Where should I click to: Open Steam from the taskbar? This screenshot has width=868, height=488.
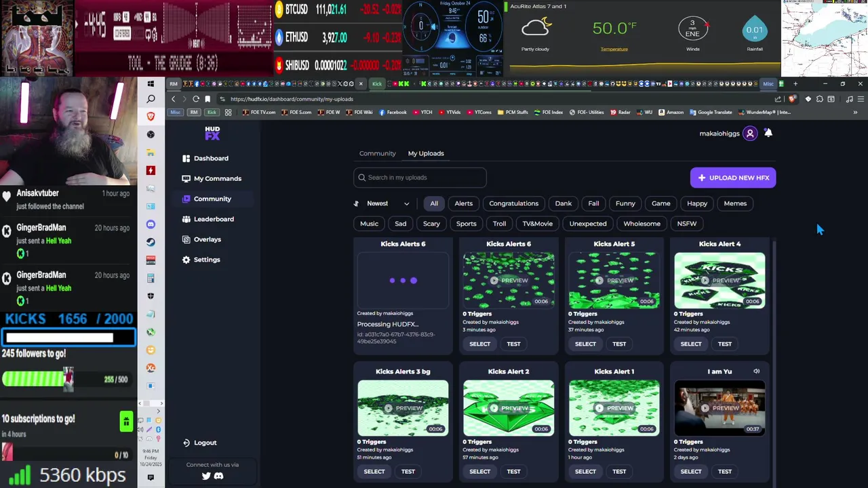[x=151, y=242]
